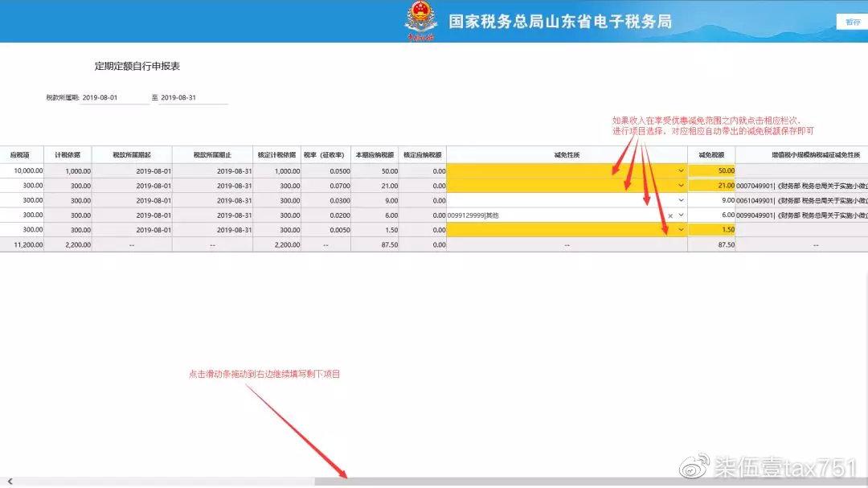Click the 税款所属期止 column header
The width and height of the screenshot is (868, 488).
[x=212, y=155]
